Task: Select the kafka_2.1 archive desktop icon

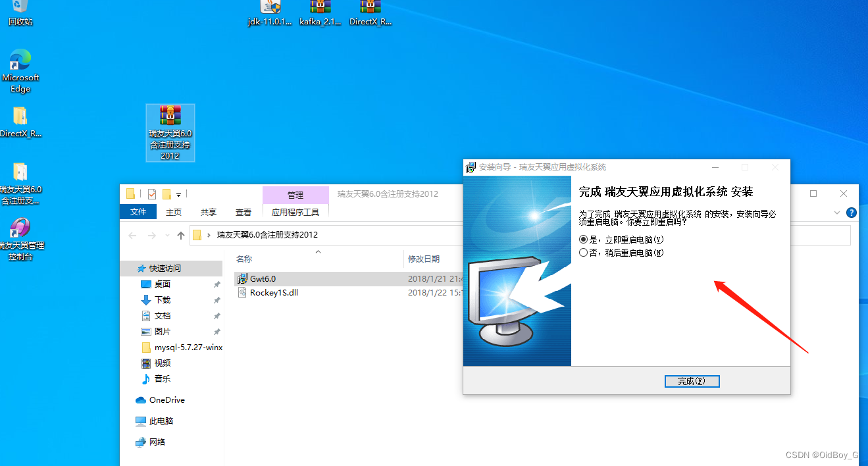Action: click(x=320, y=13)
